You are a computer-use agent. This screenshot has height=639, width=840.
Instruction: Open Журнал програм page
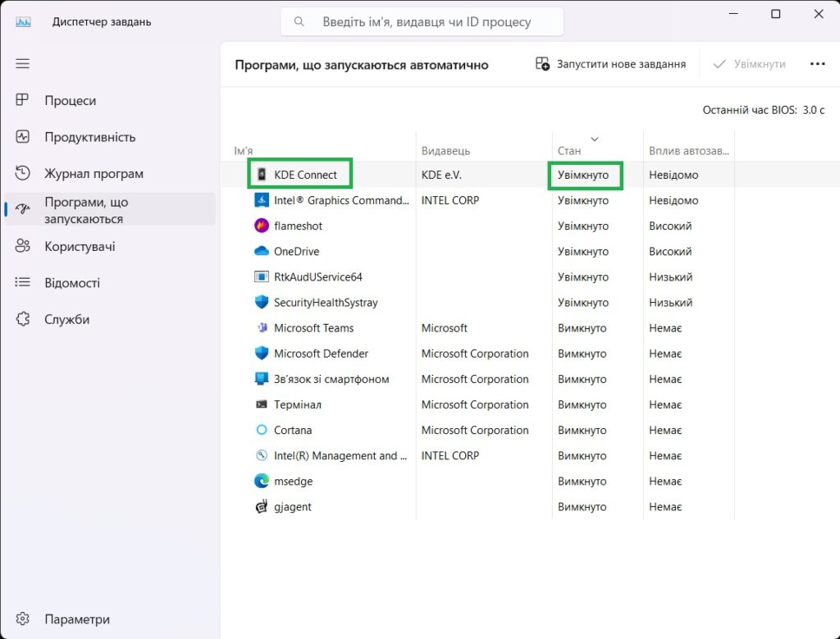pyautogui.click(x=109, y=174)
